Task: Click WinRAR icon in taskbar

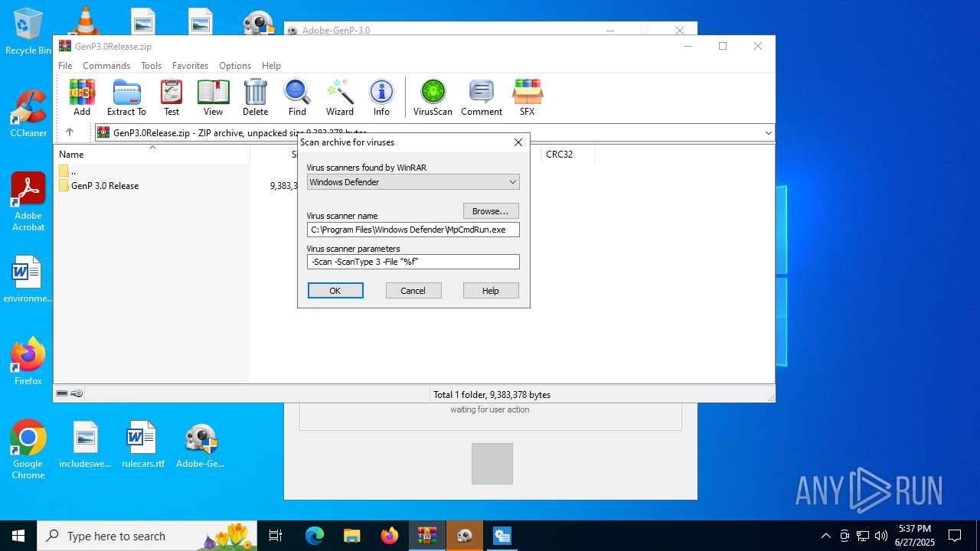Action: click(427, 536)
